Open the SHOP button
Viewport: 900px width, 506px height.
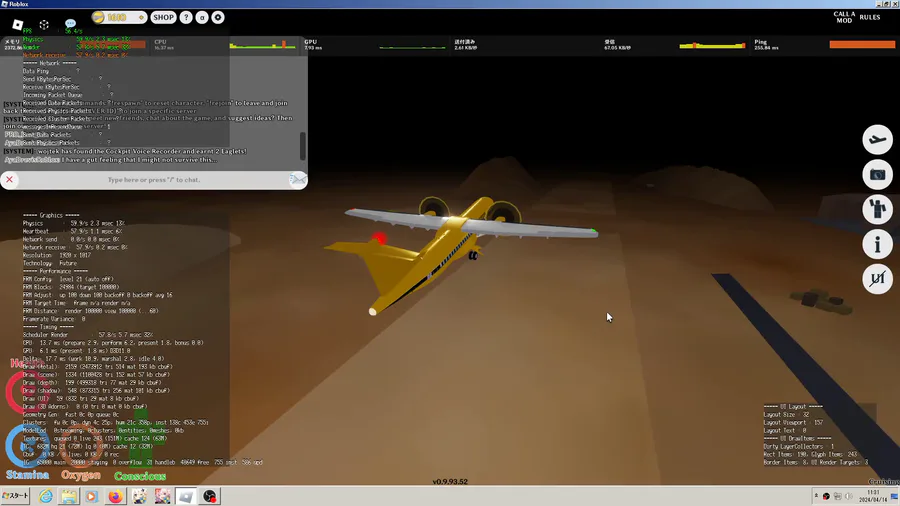click(x=163, y=17)
